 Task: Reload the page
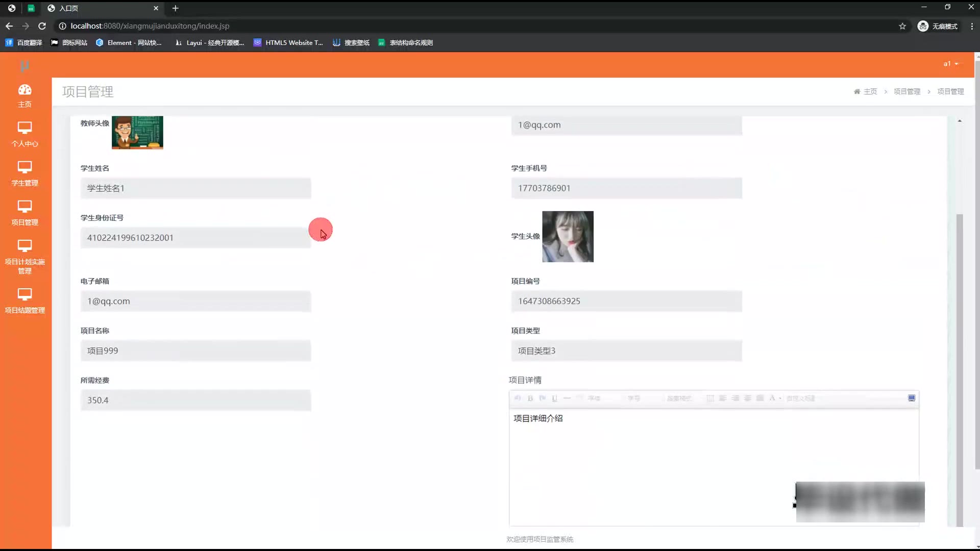click(42, 26)
